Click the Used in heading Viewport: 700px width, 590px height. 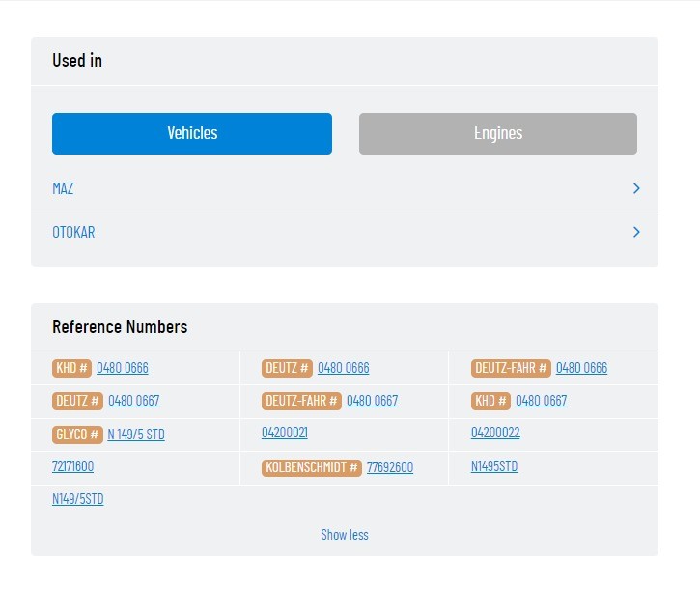click(77, 60)
